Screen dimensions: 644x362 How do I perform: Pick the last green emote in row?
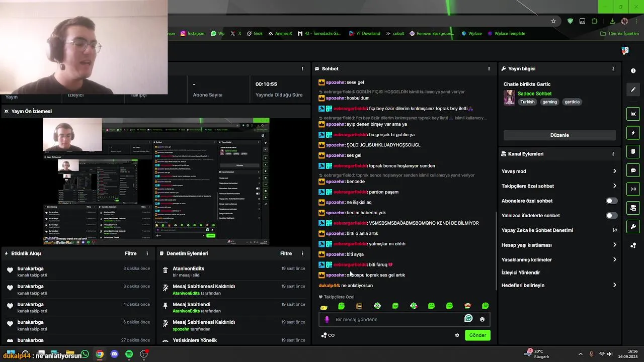click(486, 306)
